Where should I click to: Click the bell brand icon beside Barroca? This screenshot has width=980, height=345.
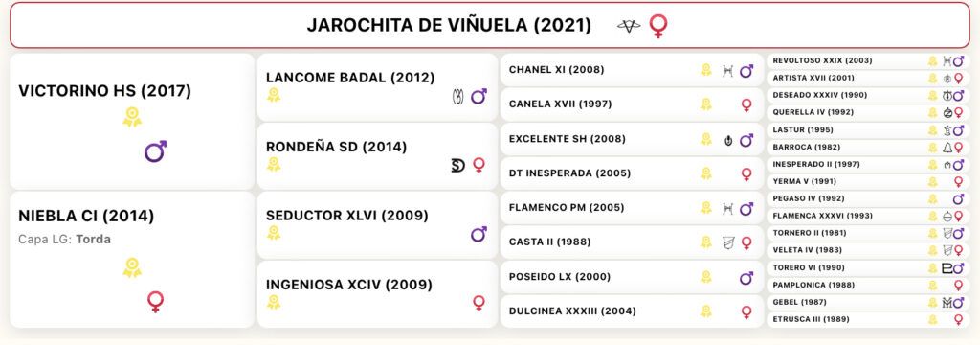[x=947, y=148]
